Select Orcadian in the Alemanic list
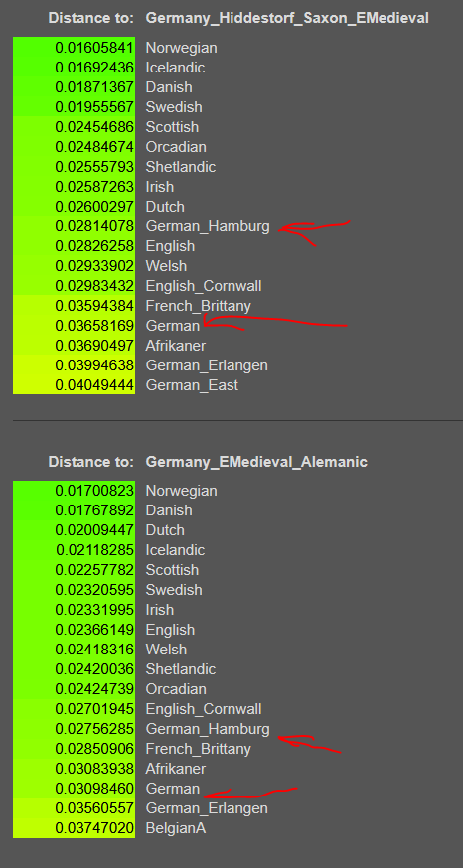The width and height of the screenshot is (463, 868). [x=176, y=689]
